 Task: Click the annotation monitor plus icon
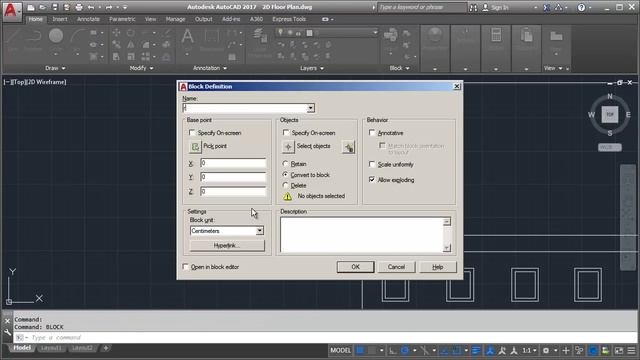click(566, 350)
